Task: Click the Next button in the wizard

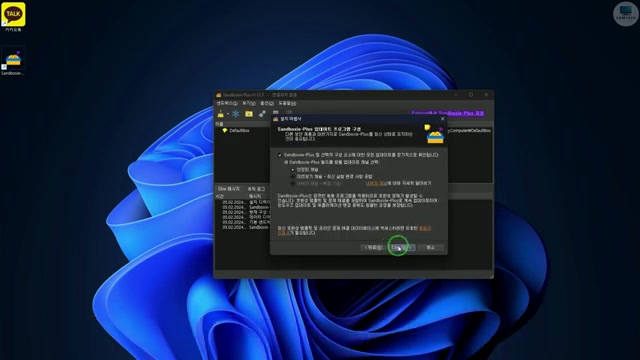Action: [x=402, y=247]
